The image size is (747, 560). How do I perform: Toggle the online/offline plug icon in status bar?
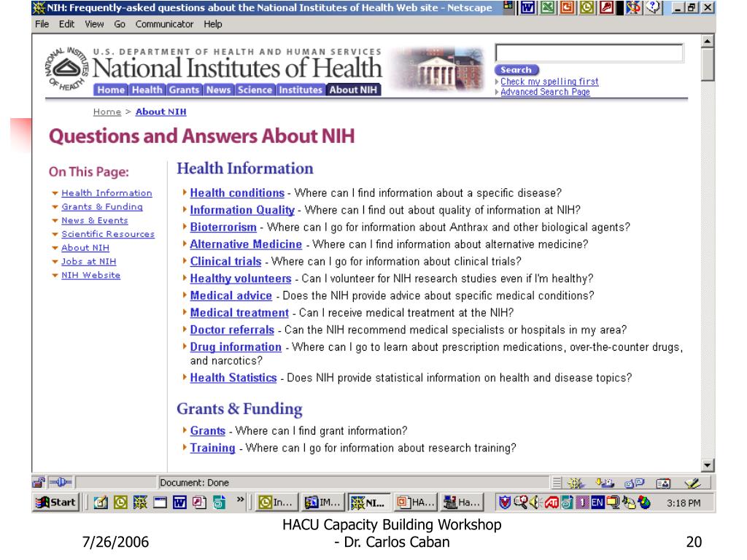[x=60, y=483]
